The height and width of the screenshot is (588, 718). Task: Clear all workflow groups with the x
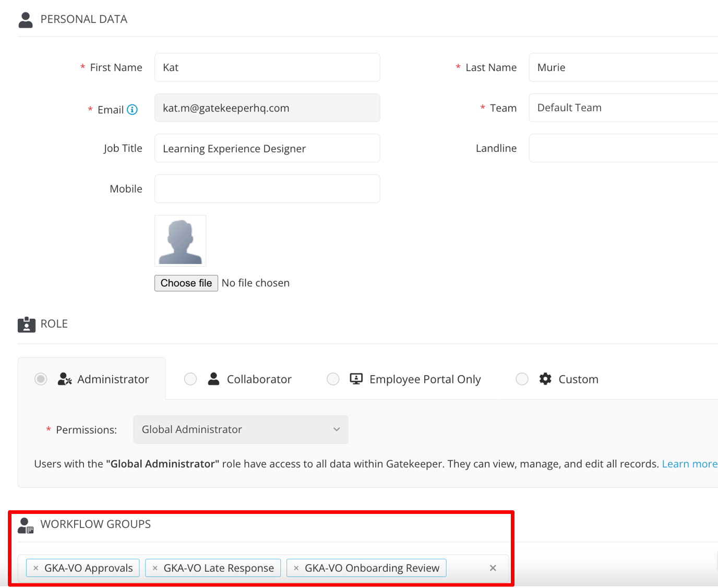coord(493,568)
